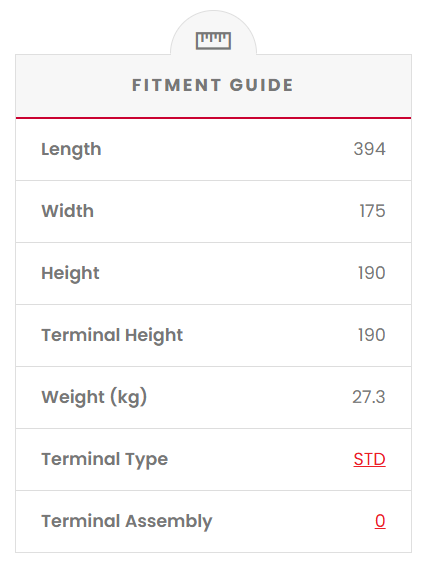The height and width of the screenshot is (582, 425).
Task: Click the Height row label
Action: (70, 274)
